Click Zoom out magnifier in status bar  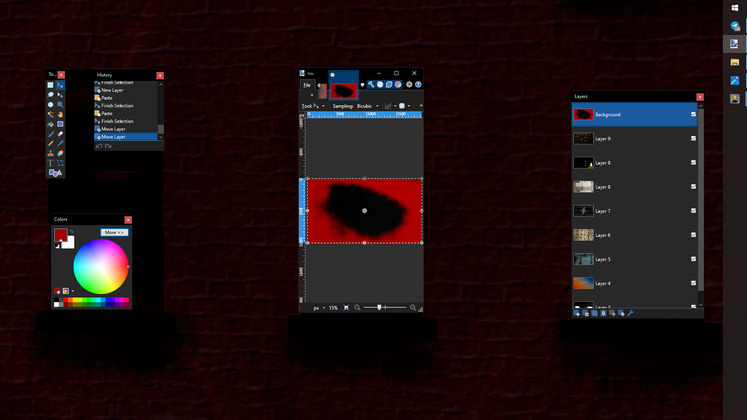click(x=357, y=308)
